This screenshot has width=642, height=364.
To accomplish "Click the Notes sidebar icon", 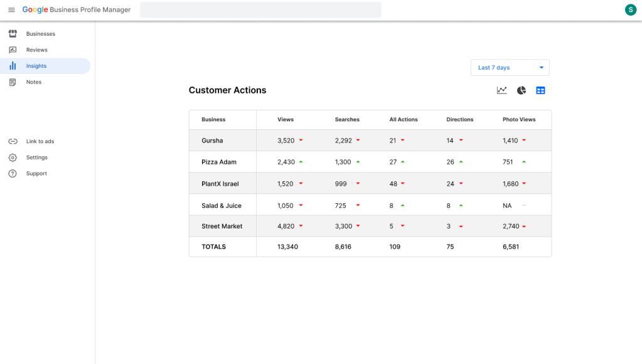I will click(x=13, y=82).
